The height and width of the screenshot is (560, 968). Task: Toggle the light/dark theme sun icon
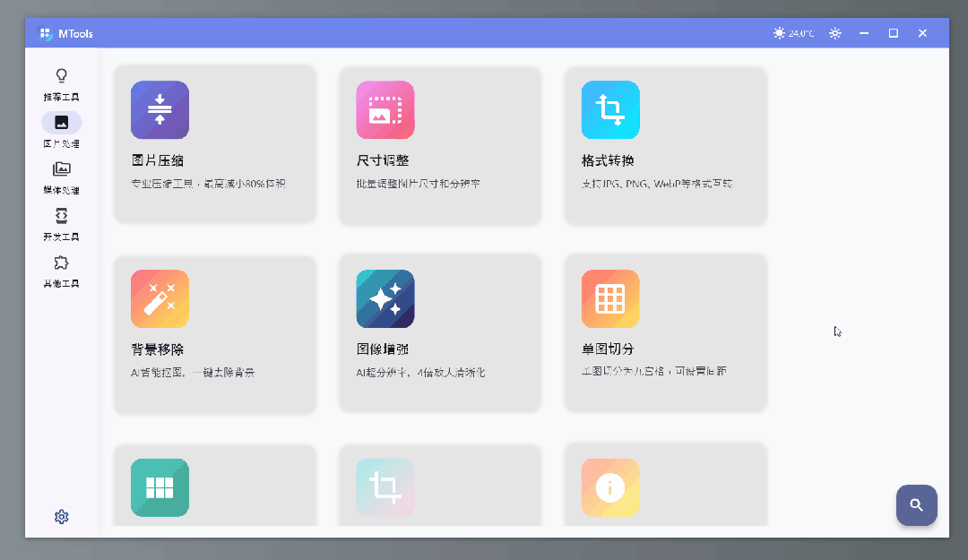click(x=835, y=33)
